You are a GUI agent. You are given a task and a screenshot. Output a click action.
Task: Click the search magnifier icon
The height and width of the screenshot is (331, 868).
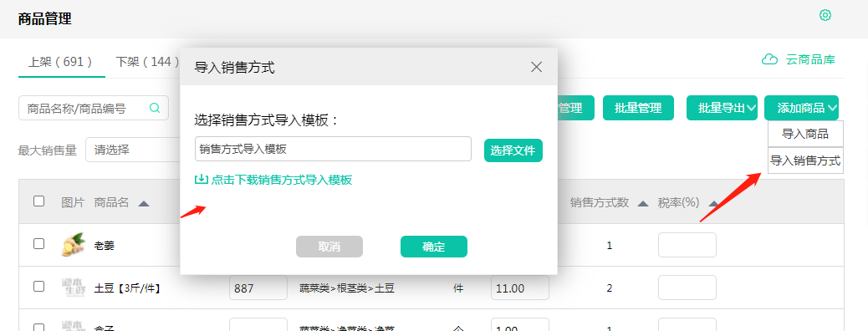click(155, 107)
